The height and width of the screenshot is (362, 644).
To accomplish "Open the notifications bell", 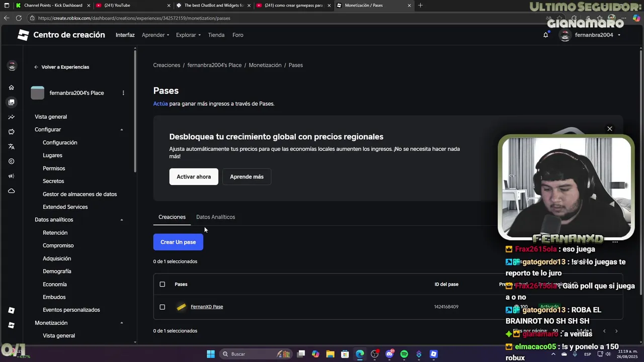I will (x=545, y=35).
